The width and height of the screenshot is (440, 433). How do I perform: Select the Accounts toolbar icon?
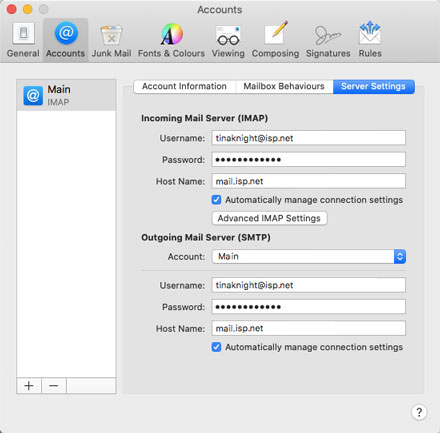[66, 40]
